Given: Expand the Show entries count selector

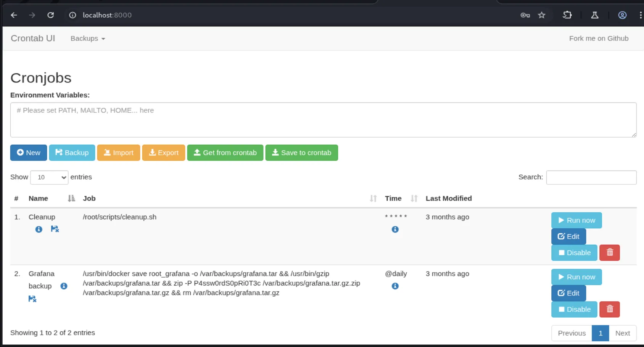Looking at the screenshot, I should pyautogui.click(x=49, y=178).
